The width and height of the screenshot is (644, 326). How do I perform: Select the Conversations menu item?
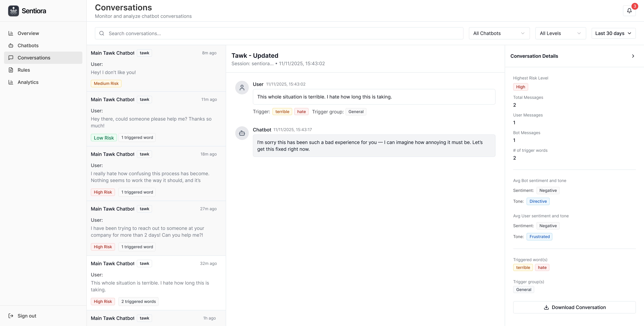click(34, 58)
